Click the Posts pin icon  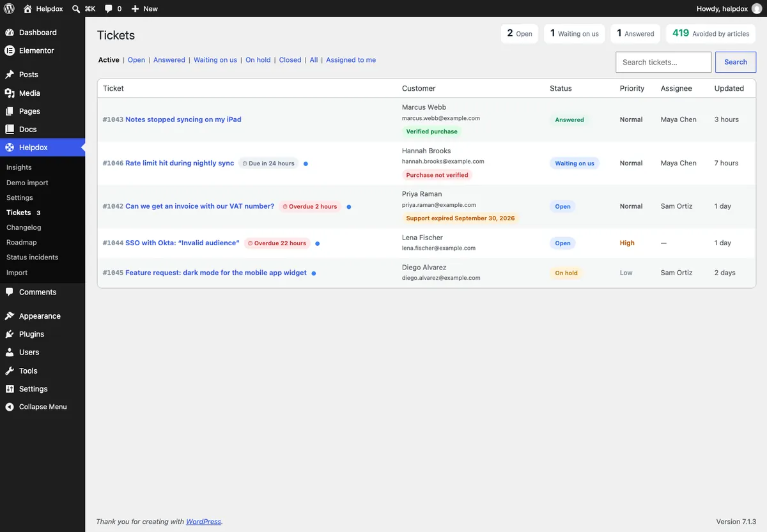(x=10, y=75)
